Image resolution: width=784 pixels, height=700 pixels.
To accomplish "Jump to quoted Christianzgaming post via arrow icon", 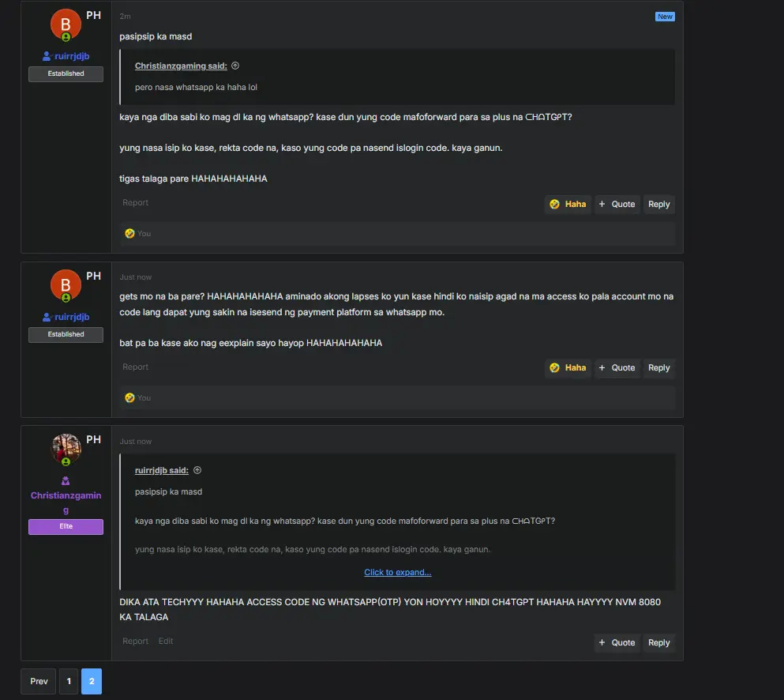I will [235, 66].
